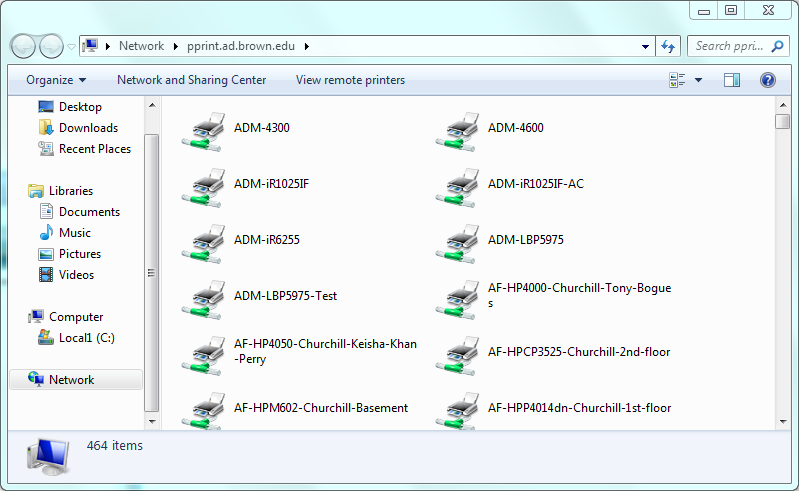The height and width of the screenshot is (491, 799).
Task: Click the ADM-iR1025IF-AC printer name
Action: [536, 184]
